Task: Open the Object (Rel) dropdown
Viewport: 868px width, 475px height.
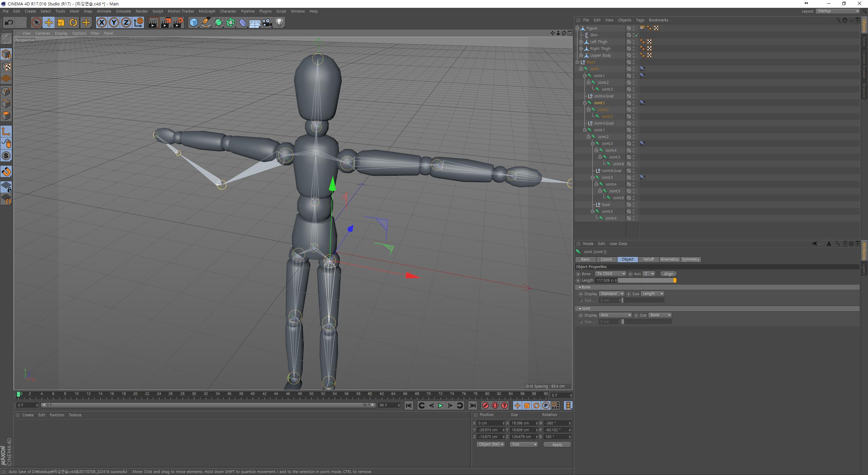Action: (x=490, y=444)
